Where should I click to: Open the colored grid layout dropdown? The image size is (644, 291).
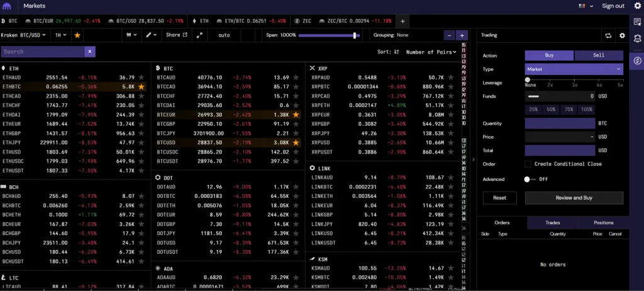pos(586,6)
